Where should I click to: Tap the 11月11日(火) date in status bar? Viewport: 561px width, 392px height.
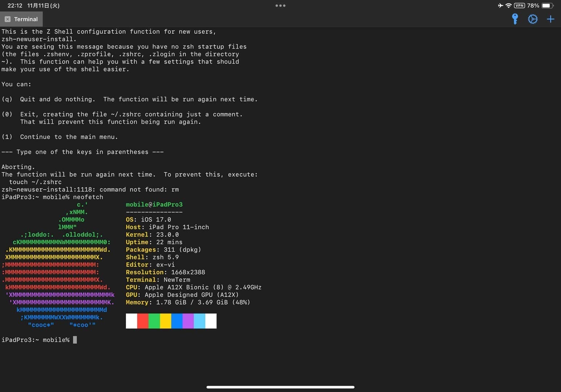[x=43, y=5]
